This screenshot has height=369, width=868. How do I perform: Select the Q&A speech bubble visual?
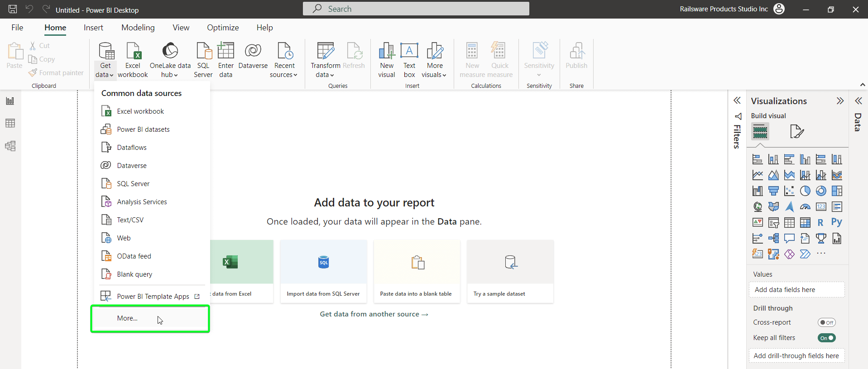pos(789,238)
